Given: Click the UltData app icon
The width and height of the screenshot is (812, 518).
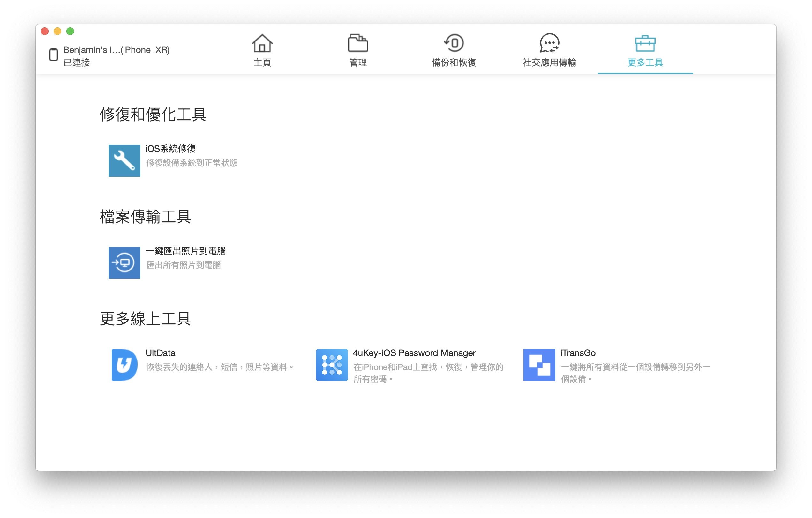Looking at the screenshot, I should 124,365.
